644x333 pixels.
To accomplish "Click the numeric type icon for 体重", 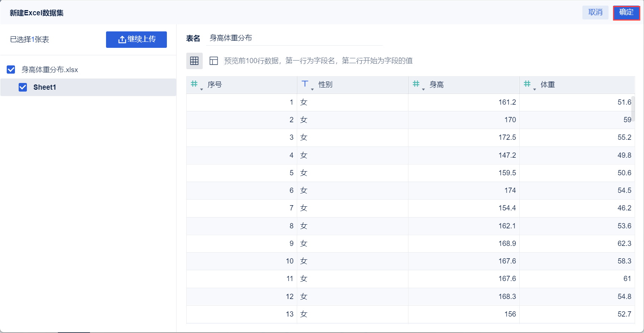I will [527, 84].
